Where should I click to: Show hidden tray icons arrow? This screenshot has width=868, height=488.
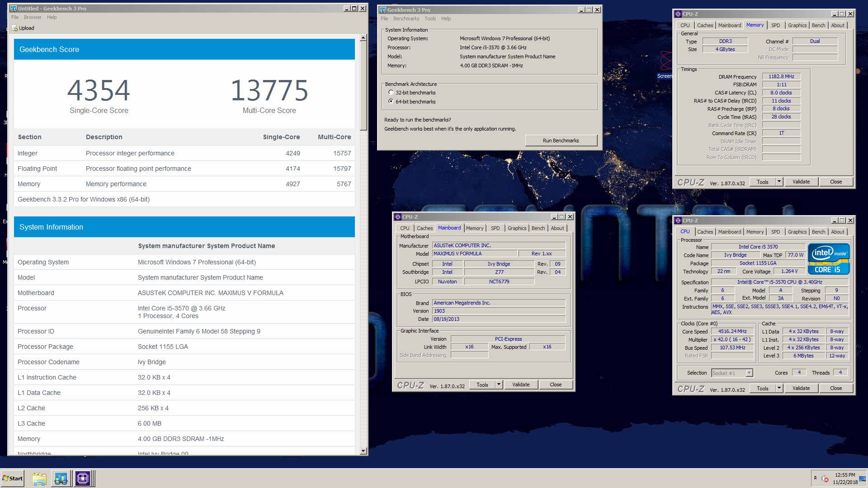pyautogui.click(x=815, y=478)
